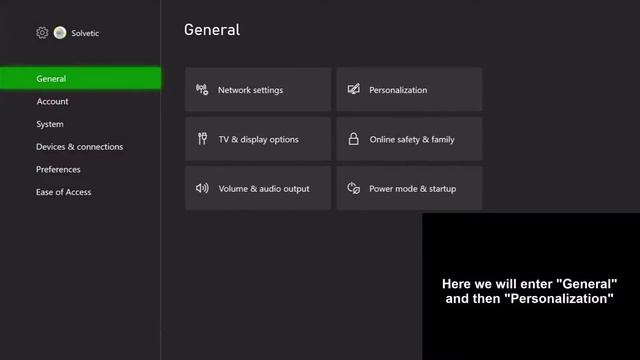This screenshot has width=640, height=360.
Task: Click the TV & display cable icon
Action: (202, 139)
